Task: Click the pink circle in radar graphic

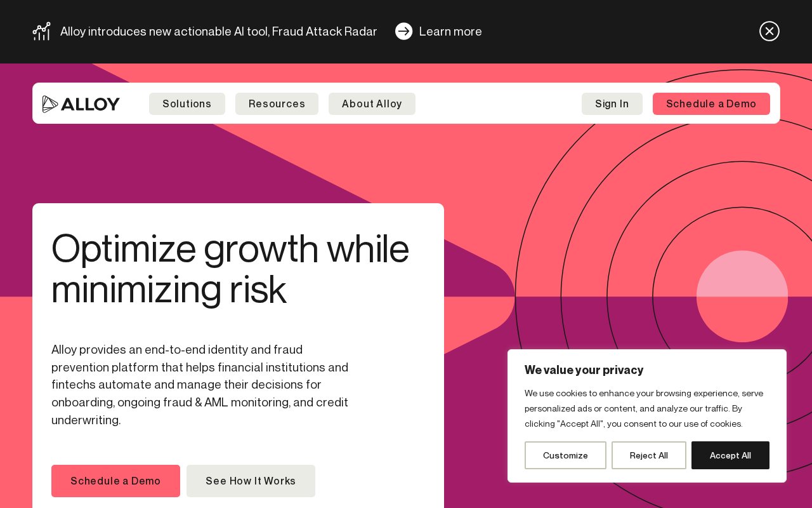Action: coord(742,296)
